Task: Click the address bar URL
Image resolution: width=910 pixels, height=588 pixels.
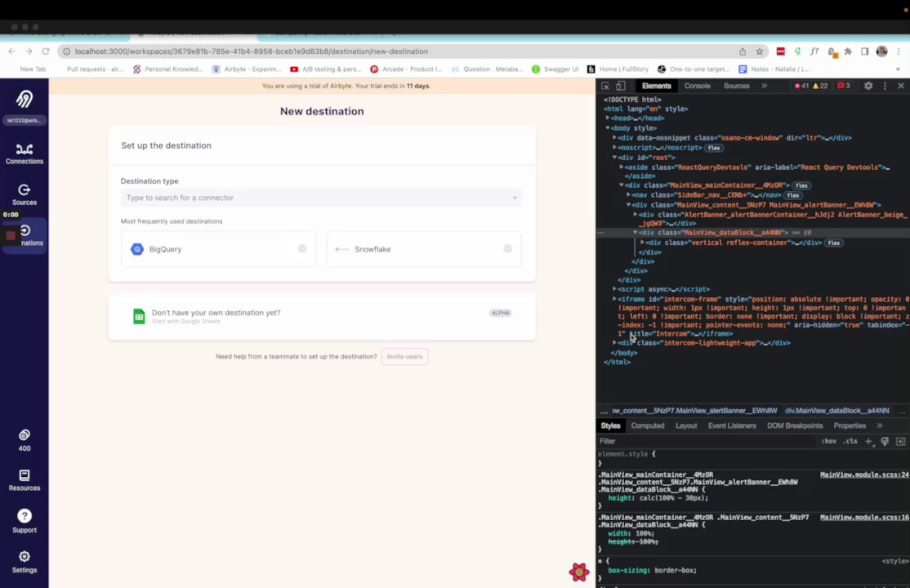Action: 252,51
